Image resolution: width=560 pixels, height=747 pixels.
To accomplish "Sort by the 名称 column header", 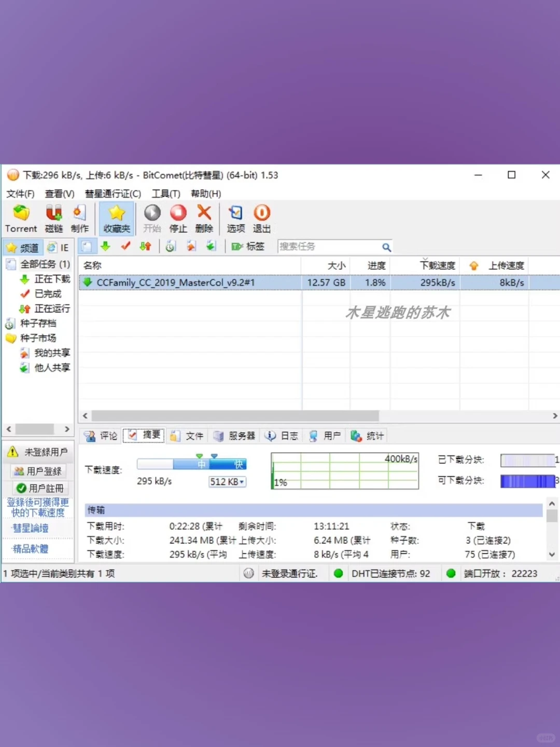I will [190, 265].
